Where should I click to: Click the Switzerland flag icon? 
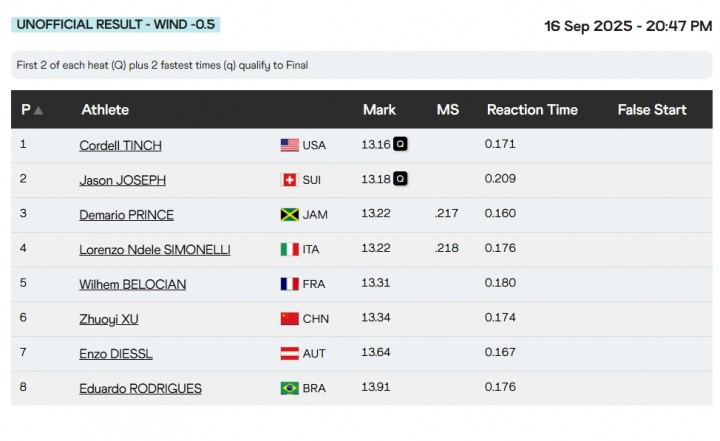pos(289,180)
